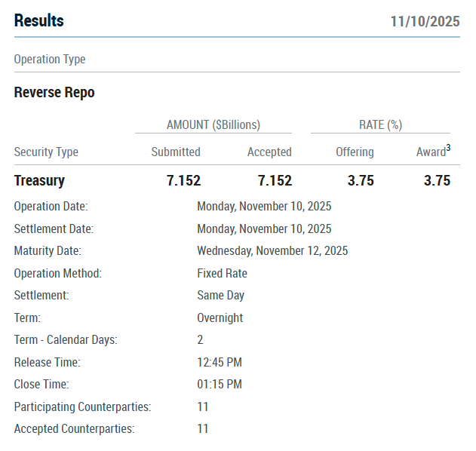Click the Release Time label

[48, 362]
